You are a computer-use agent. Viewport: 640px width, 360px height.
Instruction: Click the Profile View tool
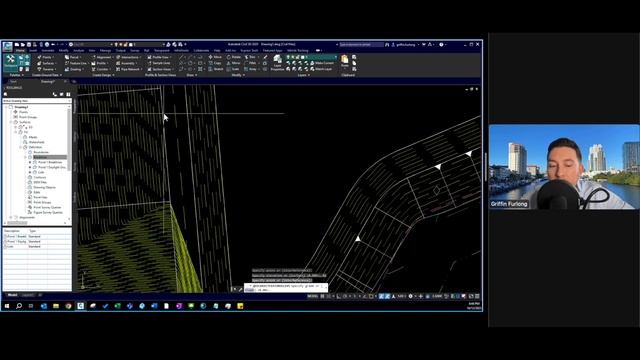point(159,57)
